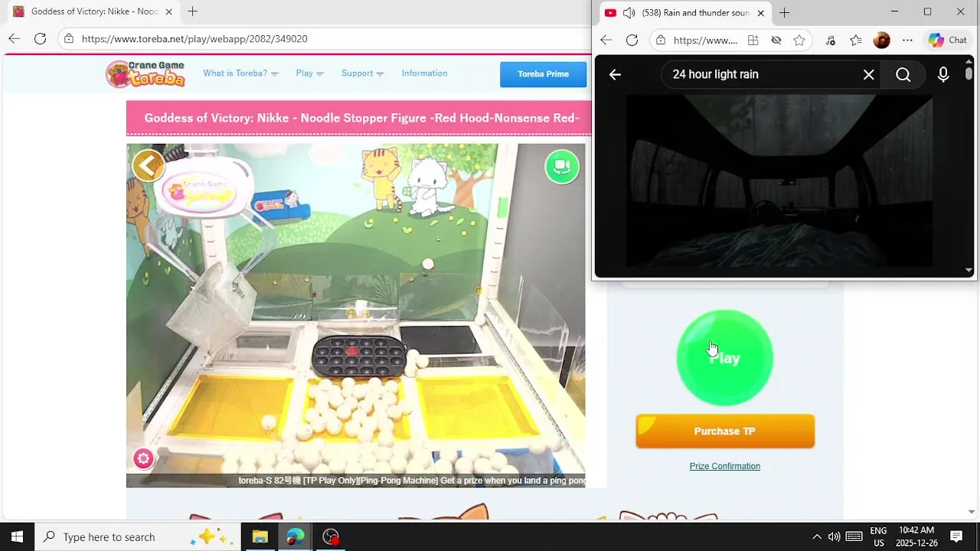Select the Rain and thunder YouTube tab
This screenshot has height=551, width=980.
684,13
